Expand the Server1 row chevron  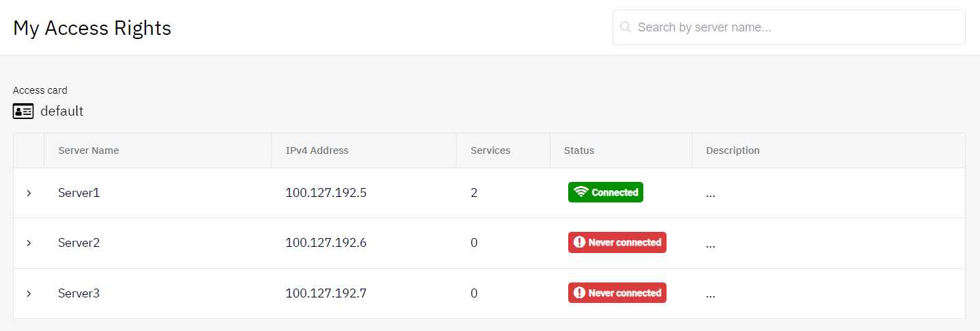pyautogui.click(x=29, y=193)
